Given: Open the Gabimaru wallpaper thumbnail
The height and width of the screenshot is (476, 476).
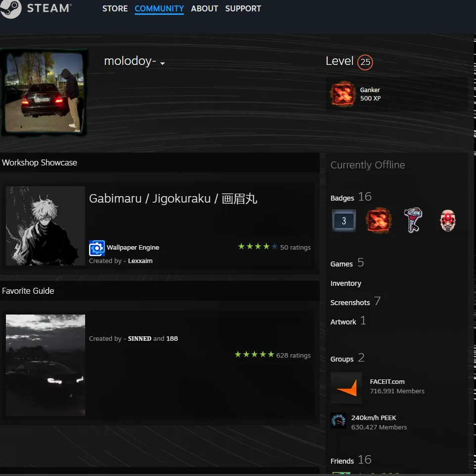Looking at the screenshot, I should coord(46,226).
